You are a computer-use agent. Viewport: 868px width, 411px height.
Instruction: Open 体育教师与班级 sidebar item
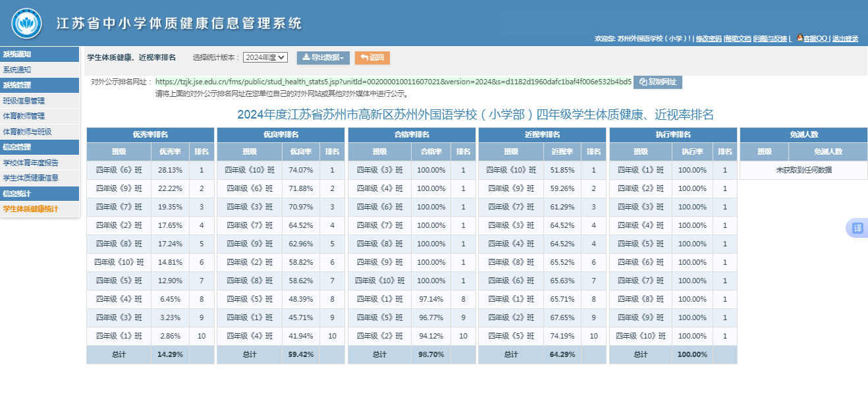pos(27,132)
